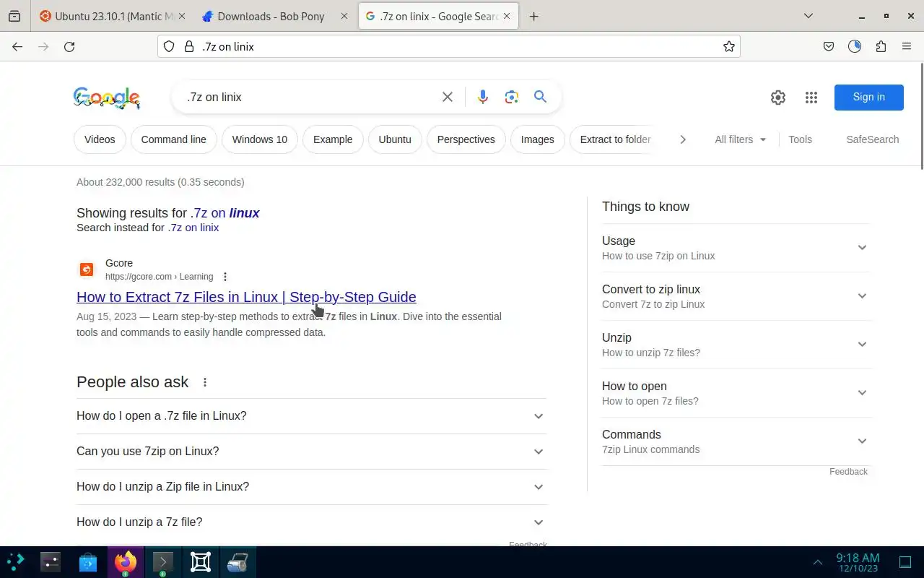The width and height of the screenshot is (924, 578).
Task: Click Google Doodle logo
Action: tap(107, 98)
